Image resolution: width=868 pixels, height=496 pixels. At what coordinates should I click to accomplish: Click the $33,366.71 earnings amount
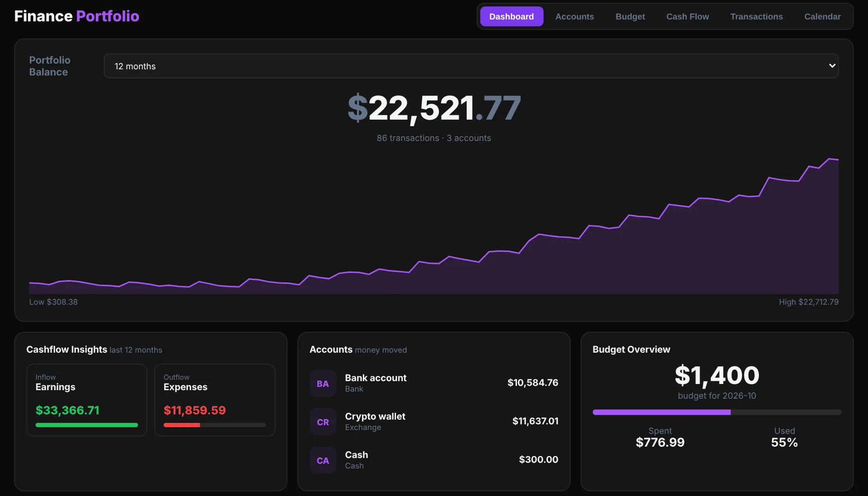[67, 410]
